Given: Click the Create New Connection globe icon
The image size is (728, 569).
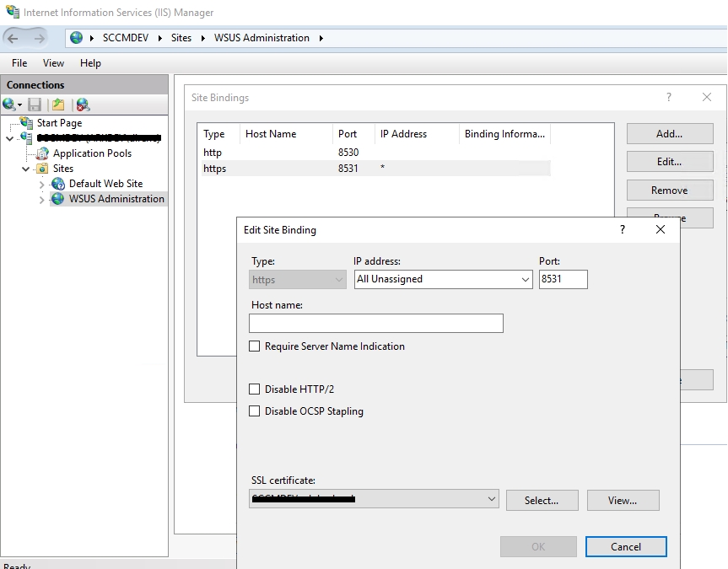Looking at the screenshot, I should (x=10, y=105).
